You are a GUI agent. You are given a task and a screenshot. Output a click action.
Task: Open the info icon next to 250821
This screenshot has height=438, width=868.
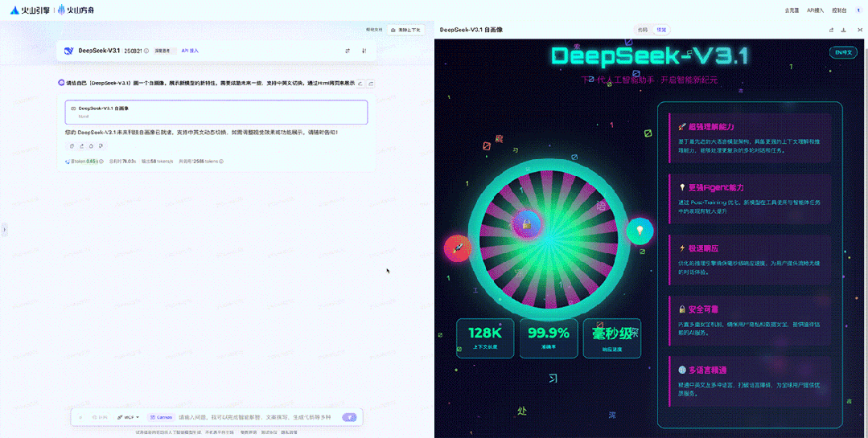pos(146,51)
